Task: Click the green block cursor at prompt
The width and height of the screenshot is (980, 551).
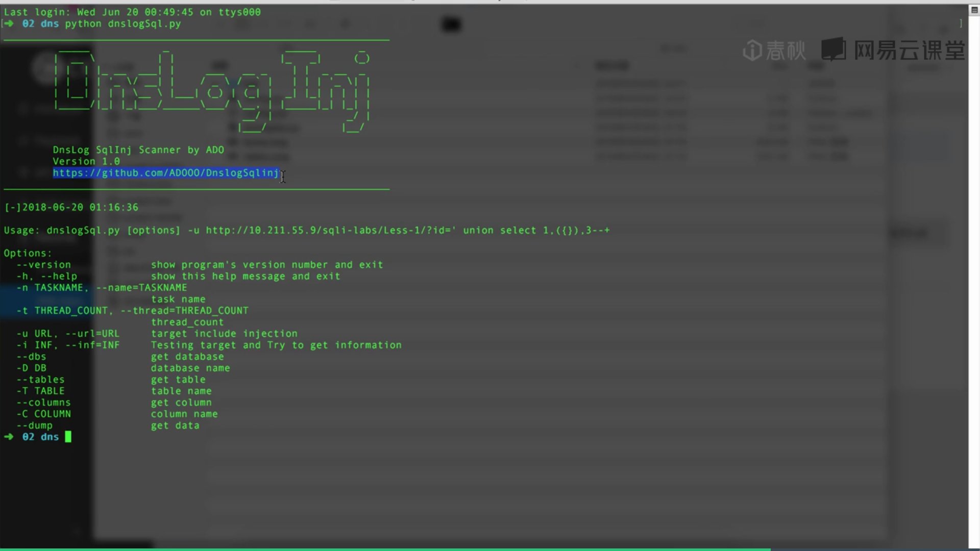Action: 68,437
